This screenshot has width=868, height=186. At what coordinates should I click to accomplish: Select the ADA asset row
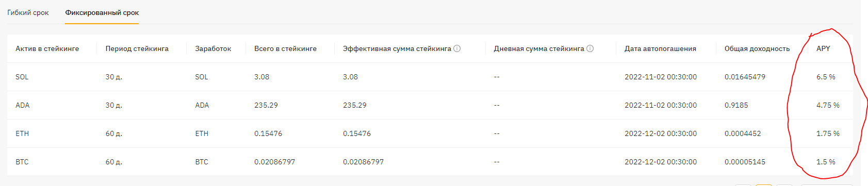430,105
